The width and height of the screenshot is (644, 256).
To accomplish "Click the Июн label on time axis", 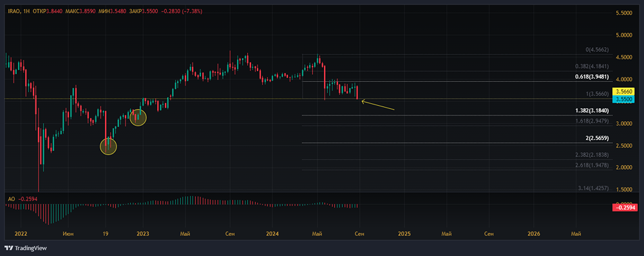I will tap(68, 234).
